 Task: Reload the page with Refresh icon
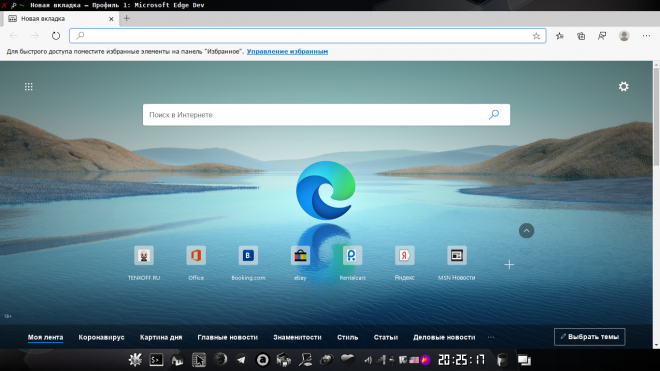coord(56,36)
